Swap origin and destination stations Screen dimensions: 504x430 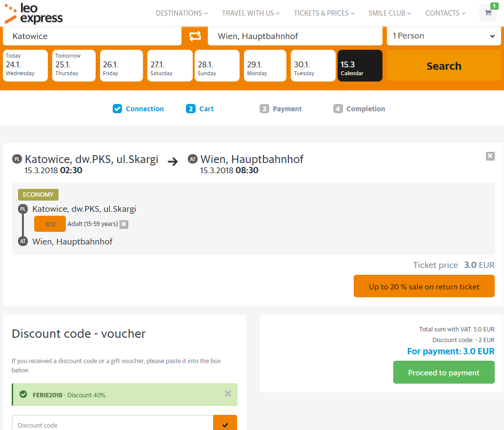tap(195, 36)
